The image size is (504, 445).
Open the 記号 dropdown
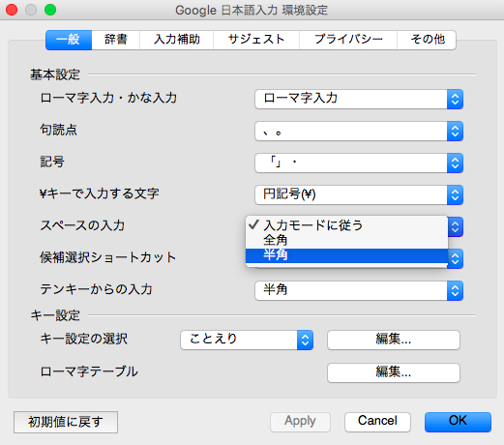(359, 163)
